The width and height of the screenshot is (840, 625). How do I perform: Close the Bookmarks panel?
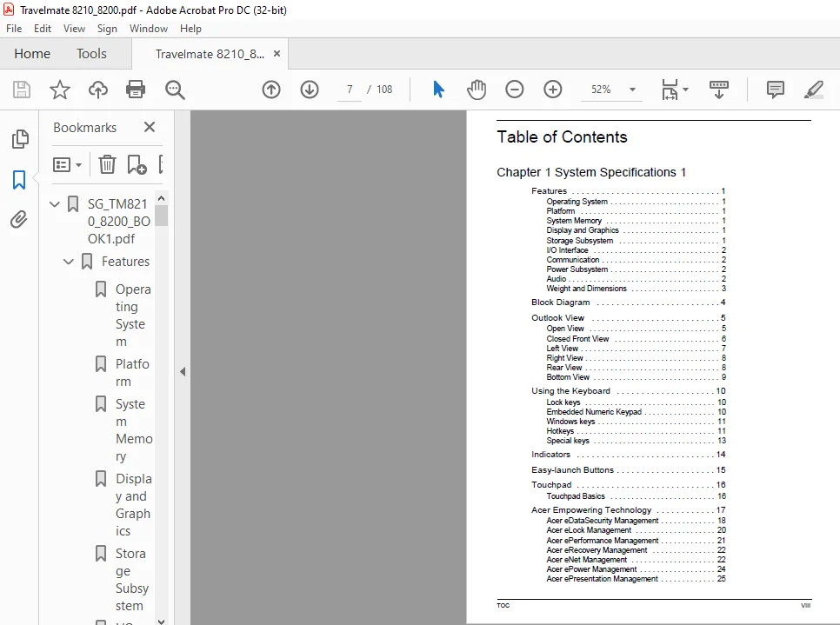point(150,127)
